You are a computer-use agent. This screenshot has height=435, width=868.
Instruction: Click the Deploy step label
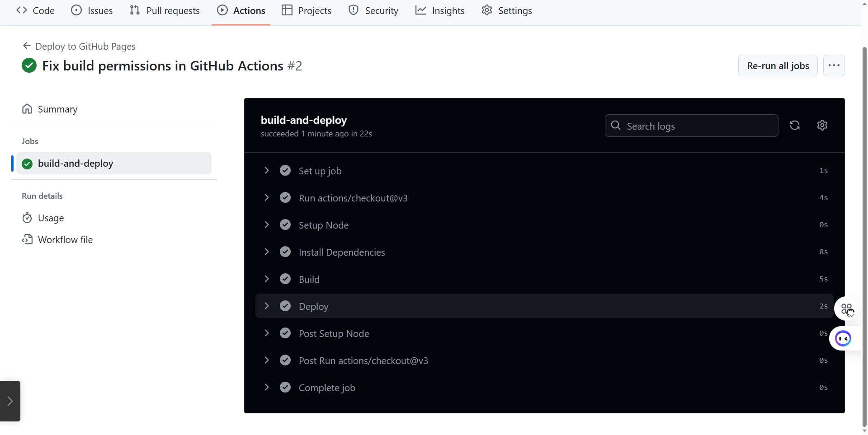point(313,306)
